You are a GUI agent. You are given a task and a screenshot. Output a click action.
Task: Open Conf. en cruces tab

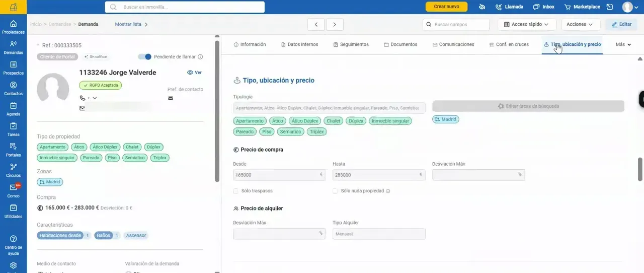tap(509, 44)
